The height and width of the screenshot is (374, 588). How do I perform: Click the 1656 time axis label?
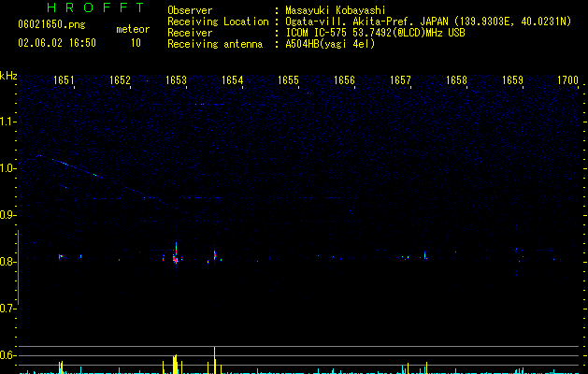[344, 80]
